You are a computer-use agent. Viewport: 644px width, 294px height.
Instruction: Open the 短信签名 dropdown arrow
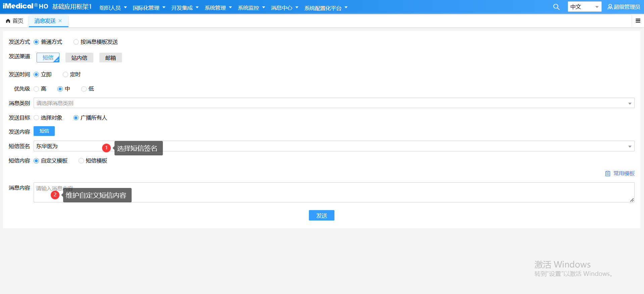tap(630, 146)
